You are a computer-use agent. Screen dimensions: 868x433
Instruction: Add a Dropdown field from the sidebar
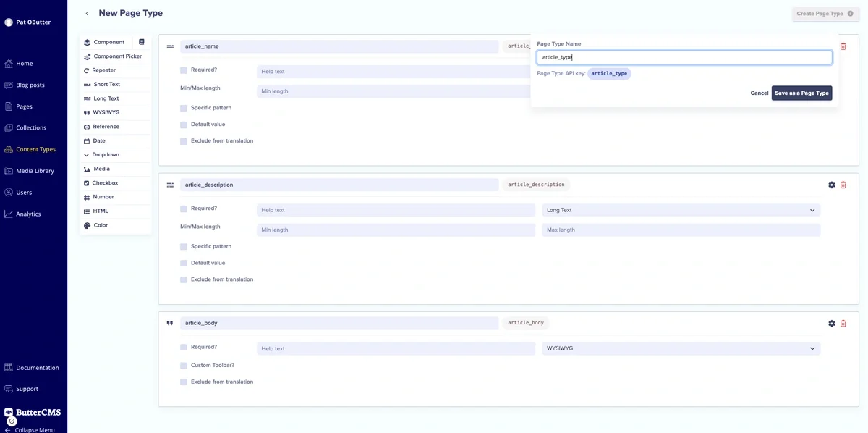coord(106,155)
